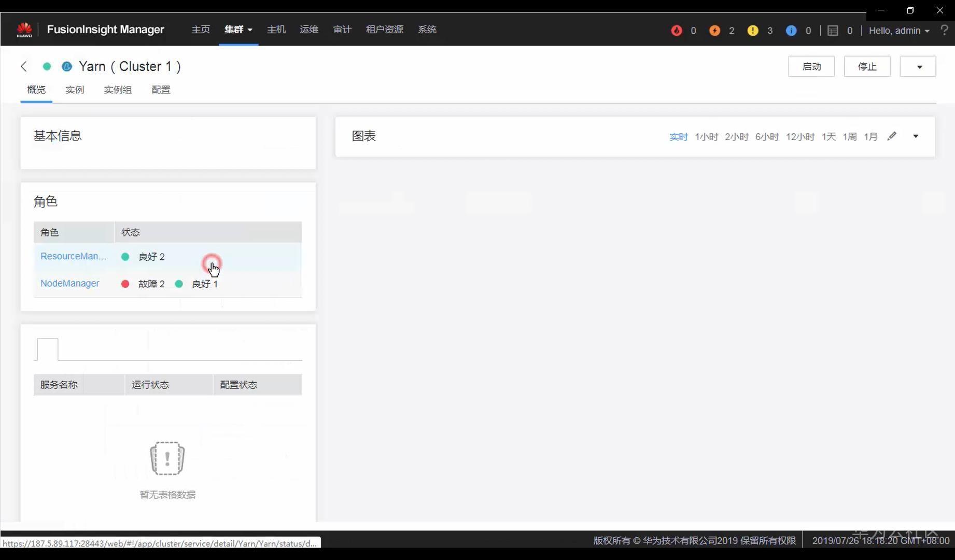
Task: Open the chart options dropdown arrow
Action: tap(916, 136)
